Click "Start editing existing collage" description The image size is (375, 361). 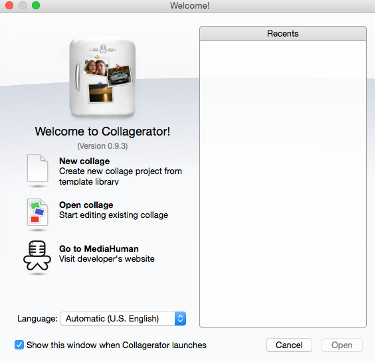pos(114,215)
